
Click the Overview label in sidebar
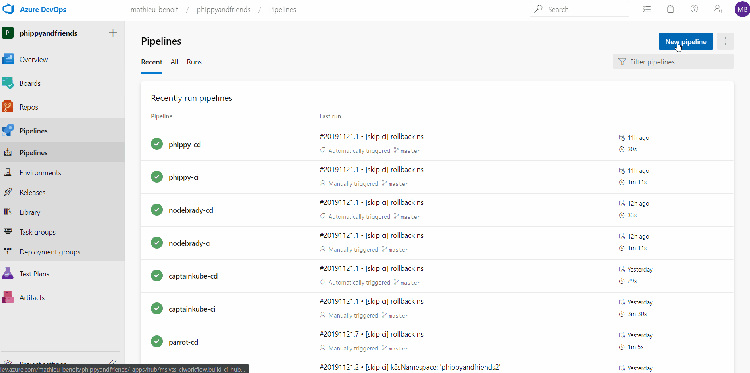(34, 60)
